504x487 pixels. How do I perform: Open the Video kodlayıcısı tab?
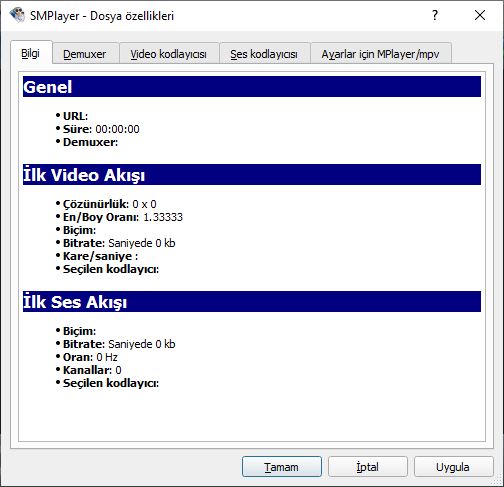(x=169, y=54)
